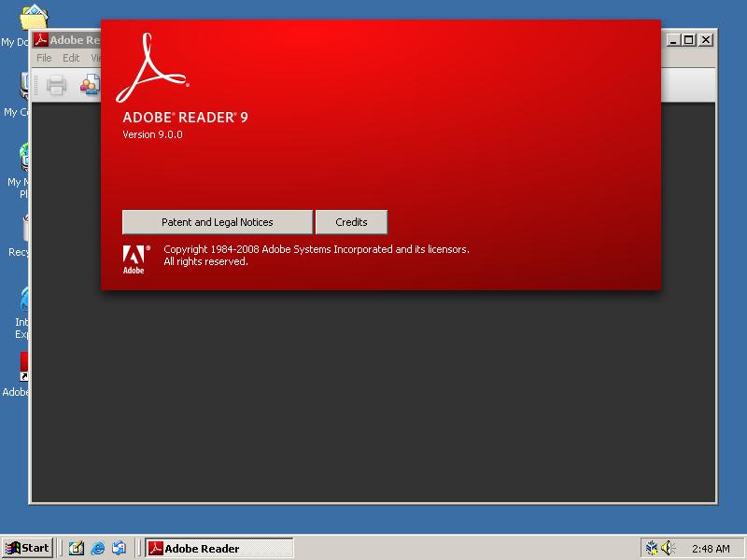The image size is (747, 560).
Task: Click the 'Version 9.0.0' text
Action: point(152,134)
